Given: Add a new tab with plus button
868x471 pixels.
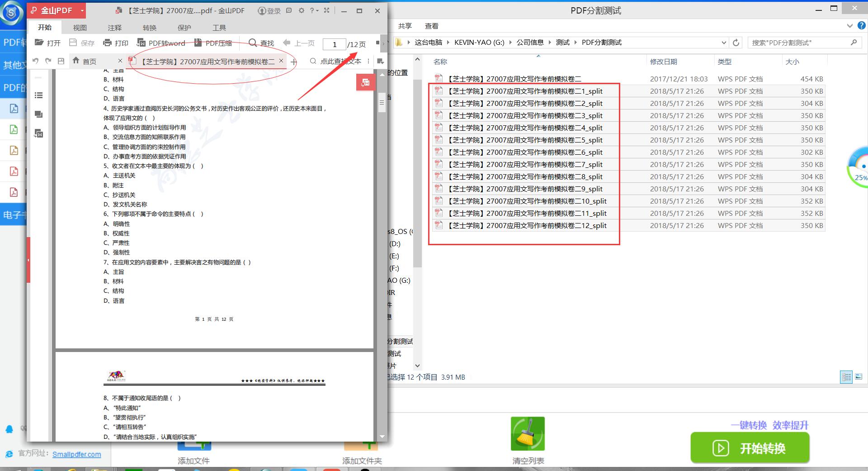Looking at the screenshot, I should tap(294, 62).
